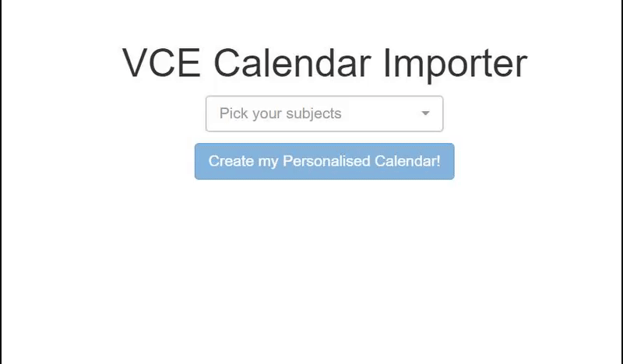The image size is (623, 364).
Task: Show subject options via the combo box
Action: coord(324,114)
